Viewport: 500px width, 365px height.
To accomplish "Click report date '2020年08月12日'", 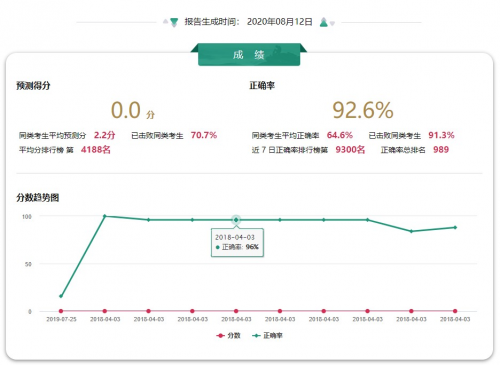I will pos(280,22).
